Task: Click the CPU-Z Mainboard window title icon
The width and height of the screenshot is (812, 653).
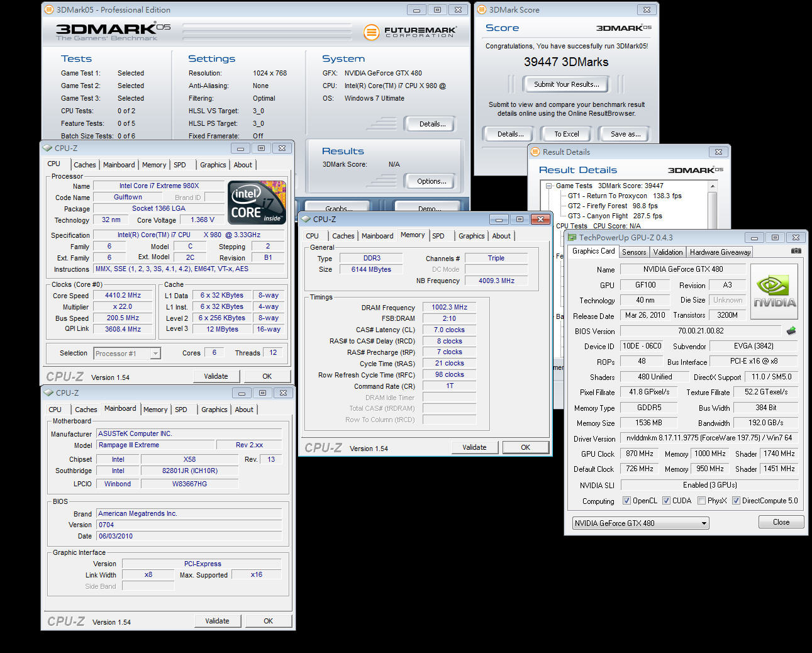Action: (49, 393)
